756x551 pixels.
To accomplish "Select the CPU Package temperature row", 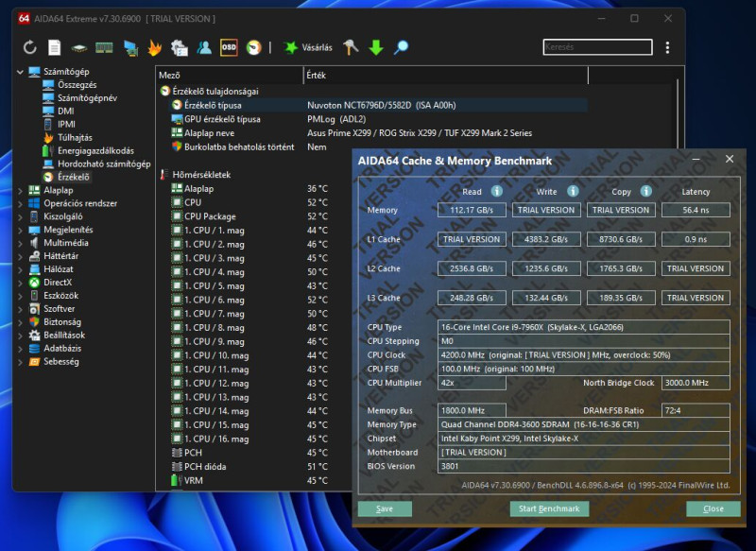I will pos(261,216).
